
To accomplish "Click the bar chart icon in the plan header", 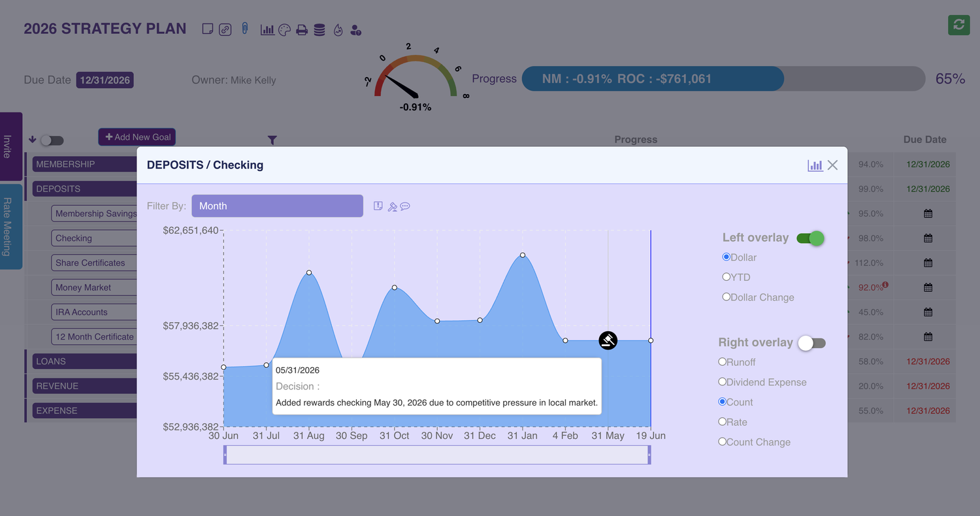I will coord(267,29).
